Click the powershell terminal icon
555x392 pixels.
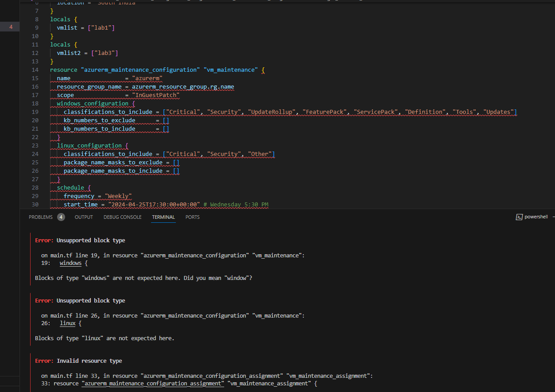519,217
